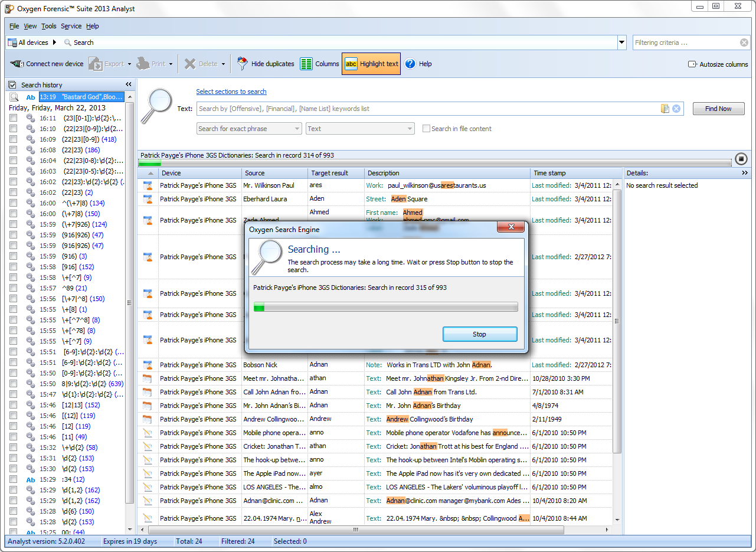Toggle the Highlight text button

click(371, 64)
